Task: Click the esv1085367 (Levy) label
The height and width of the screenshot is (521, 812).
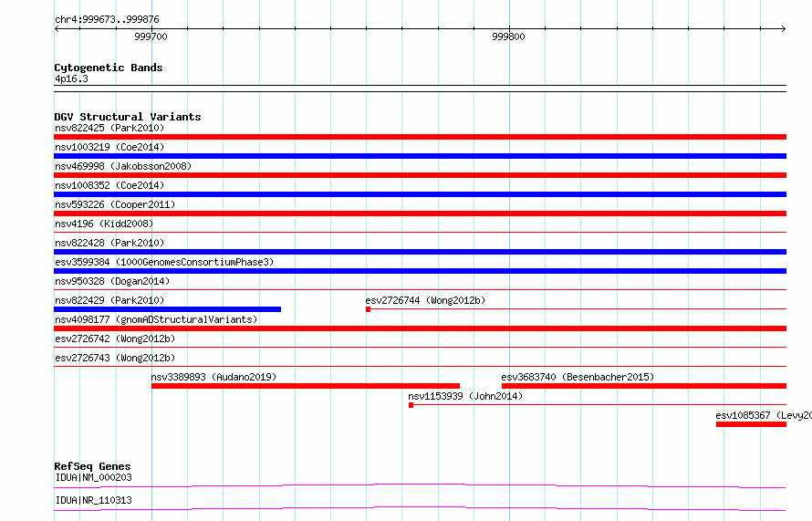Action: point(764,415)
